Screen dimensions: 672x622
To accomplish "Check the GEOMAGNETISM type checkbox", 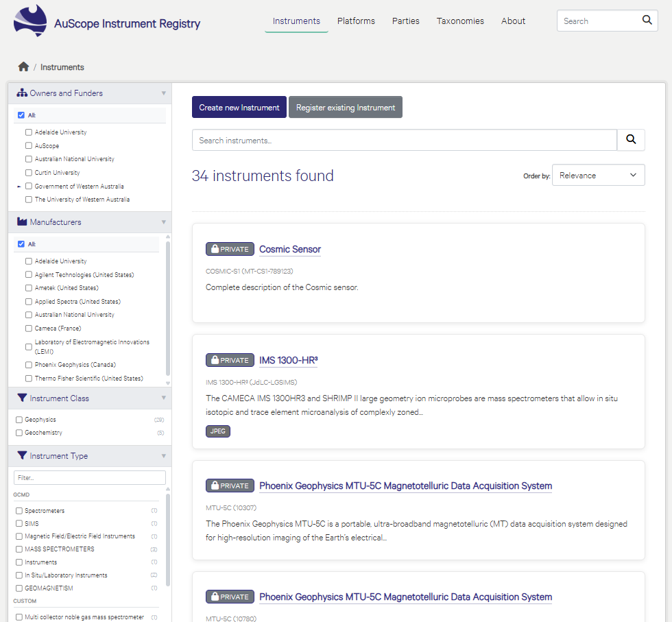I will pyautogui.click(x=19, y=588).
